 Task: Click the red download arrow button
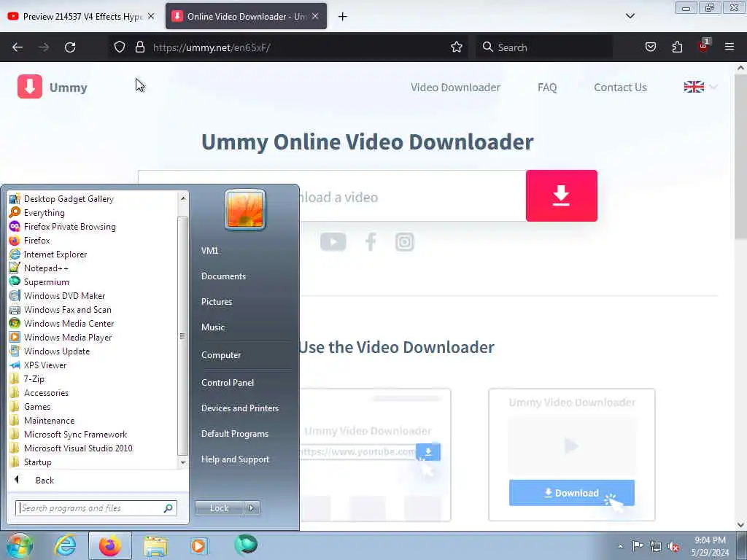tap(561, 195)
